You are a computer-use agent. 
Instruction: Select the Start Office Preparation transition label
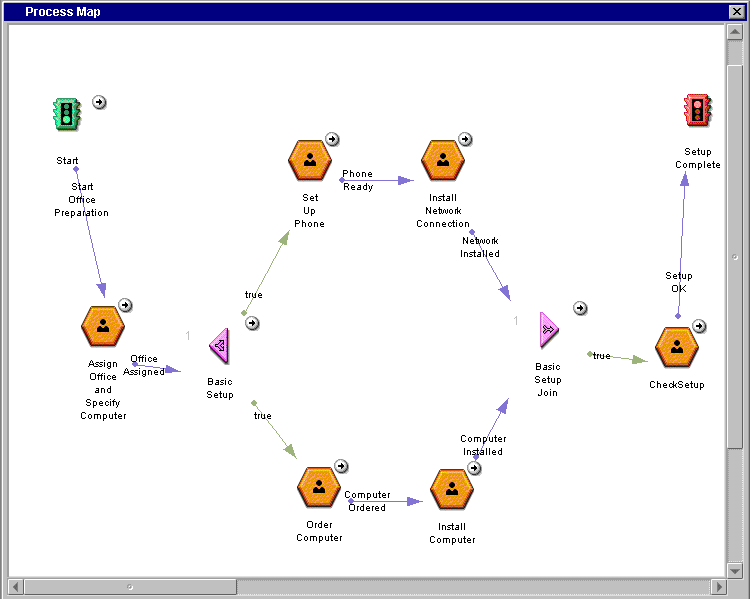click(81, 200)
